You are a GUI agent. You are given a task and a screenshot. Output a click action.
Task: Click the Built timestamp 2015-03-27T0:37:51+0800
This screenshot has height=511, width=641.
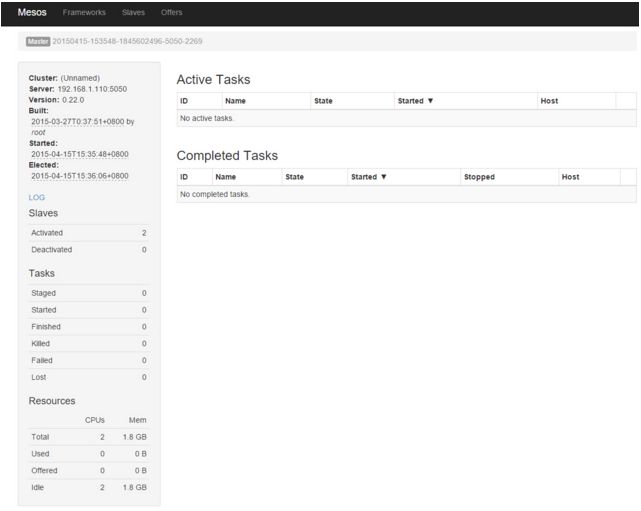[x=78, y=122]
